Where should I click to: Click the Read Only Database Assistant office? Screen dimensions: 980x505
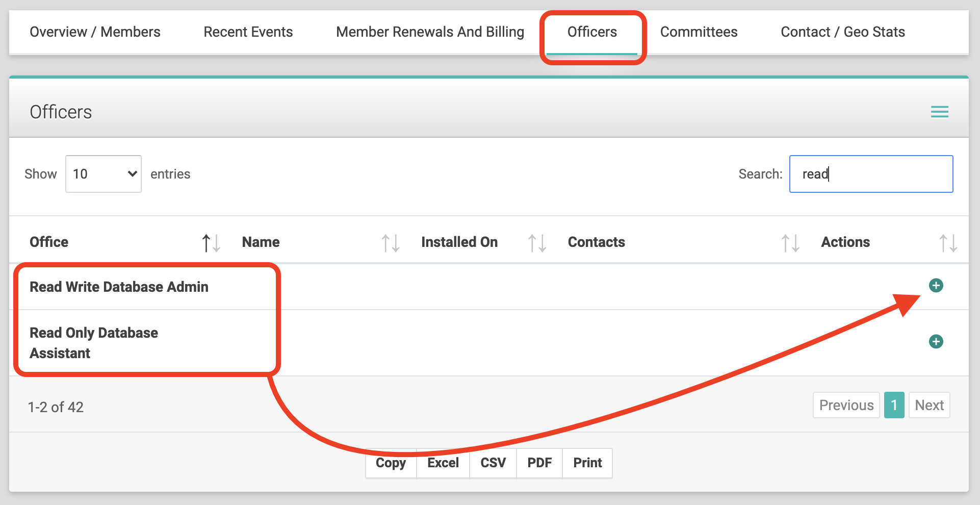[94, 343]
